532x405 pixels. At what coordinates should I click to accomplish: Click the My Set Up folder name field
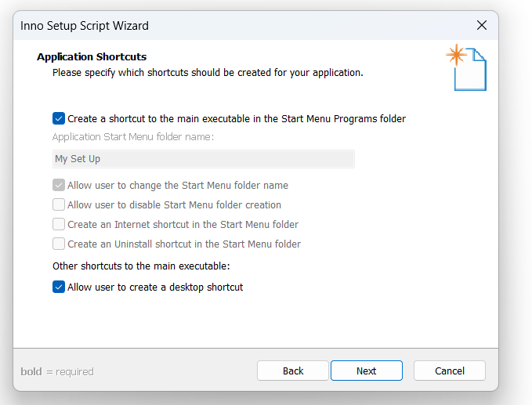(x=204, y=159)
